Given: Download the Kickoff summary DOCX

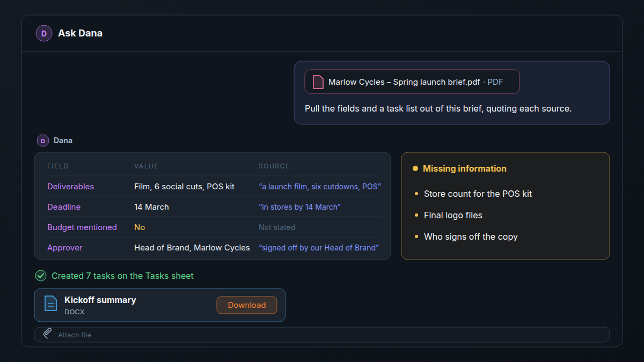Looking at the screenshot, I should (247, 305).
